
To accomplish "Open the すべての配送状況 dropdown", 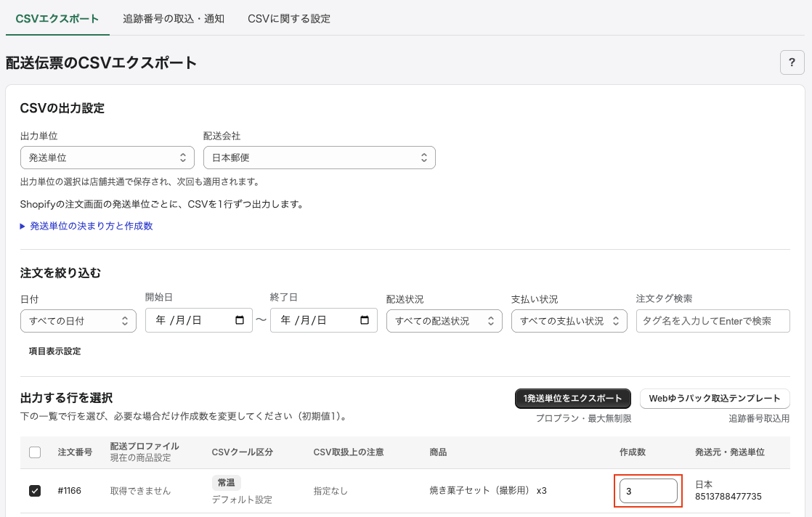I will click(x=444, y=321).
